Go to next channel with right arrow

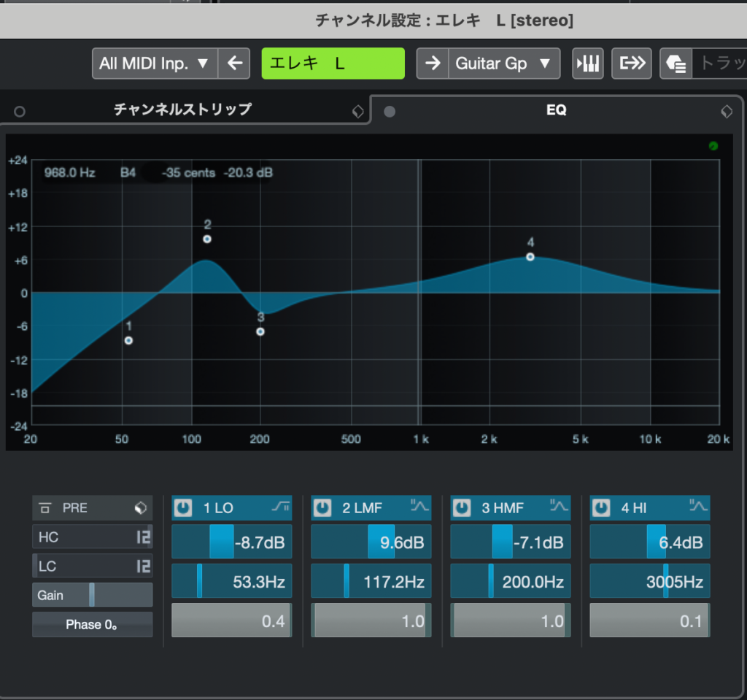(433, 64)
